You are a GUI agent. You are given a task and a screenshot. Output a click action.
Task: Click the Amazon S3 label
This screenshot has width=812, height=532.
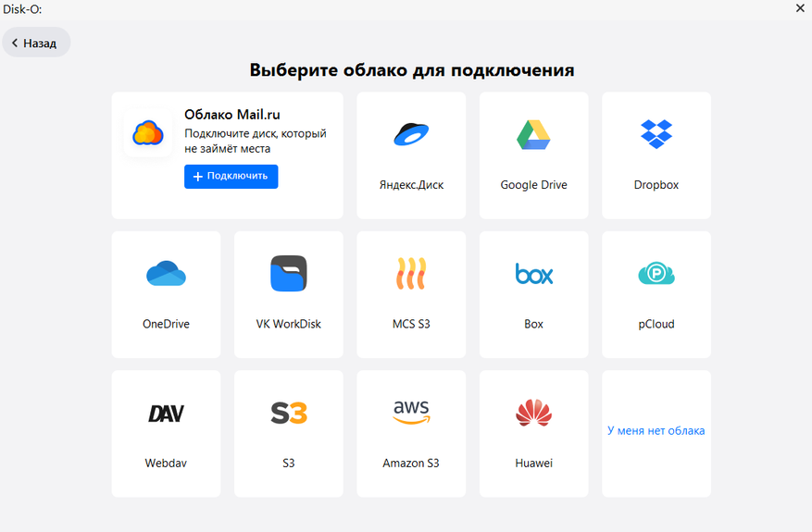(411, 464)
